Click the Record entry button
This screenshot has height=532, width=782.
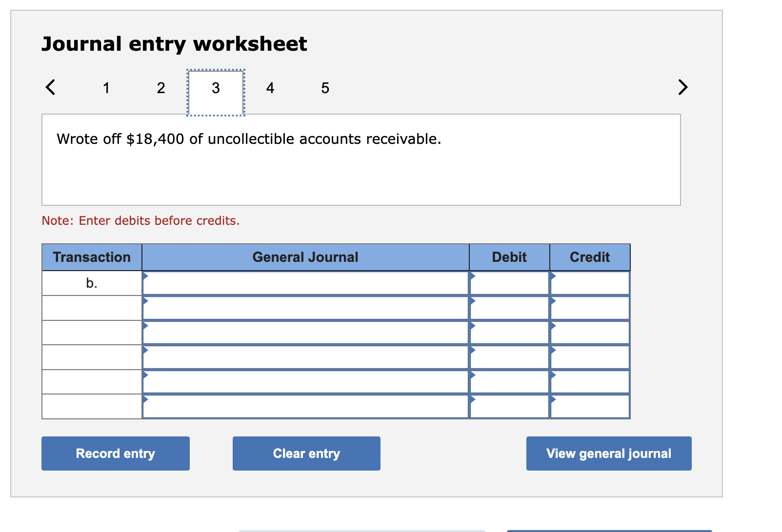coord(115,453)
